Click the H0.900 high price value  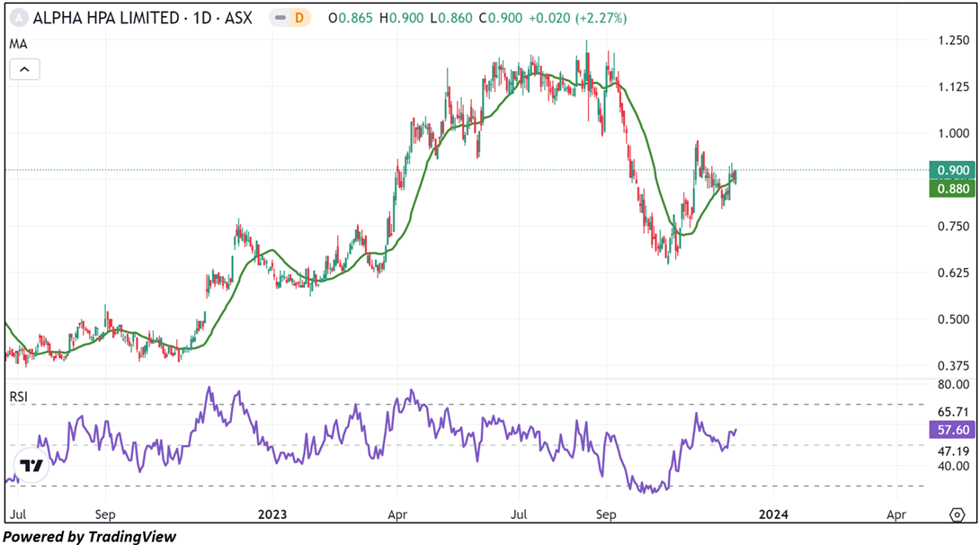tap(401, 18)
